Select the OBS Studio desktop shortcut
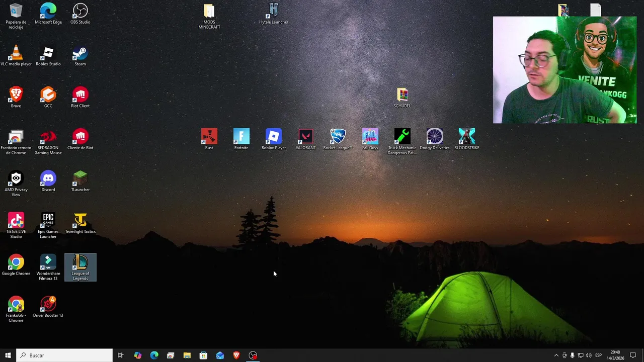This screenshot has height=362, width=644. [x=80, y=14]
